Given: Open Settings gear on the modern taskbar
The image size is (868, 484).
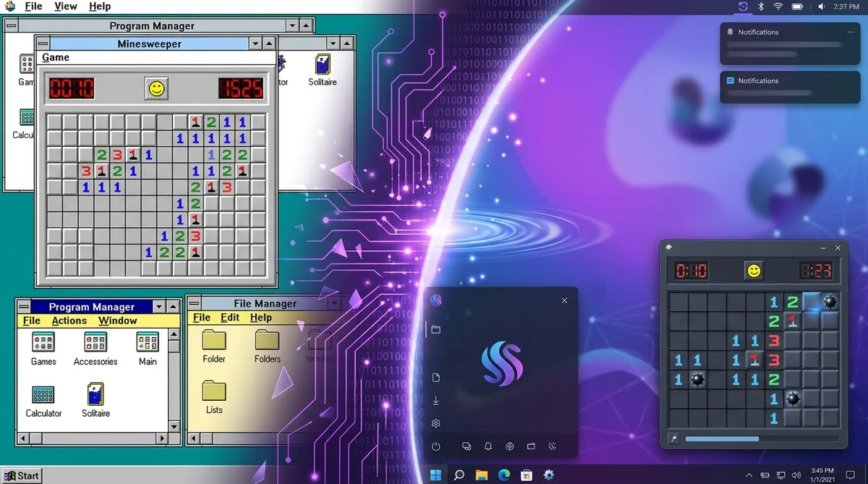Looking at the screenshot, I should [x=549, y=475].
